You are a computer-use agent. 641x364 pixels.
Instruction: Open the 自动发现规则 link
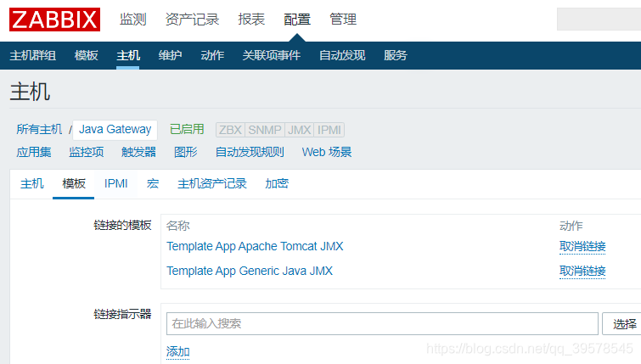[250, 152]
